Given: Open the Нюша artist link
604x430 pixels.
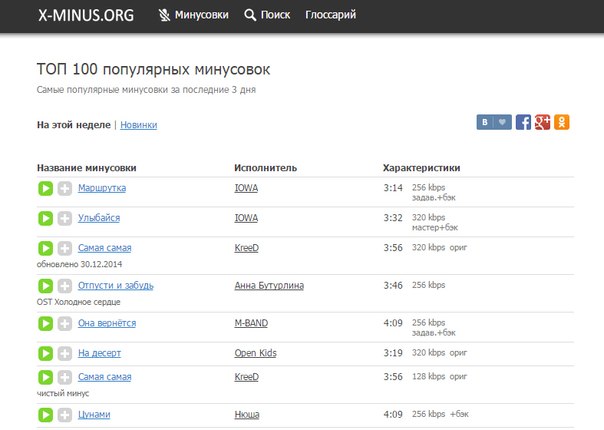Looking at the screenshot, I should point(247,415).
